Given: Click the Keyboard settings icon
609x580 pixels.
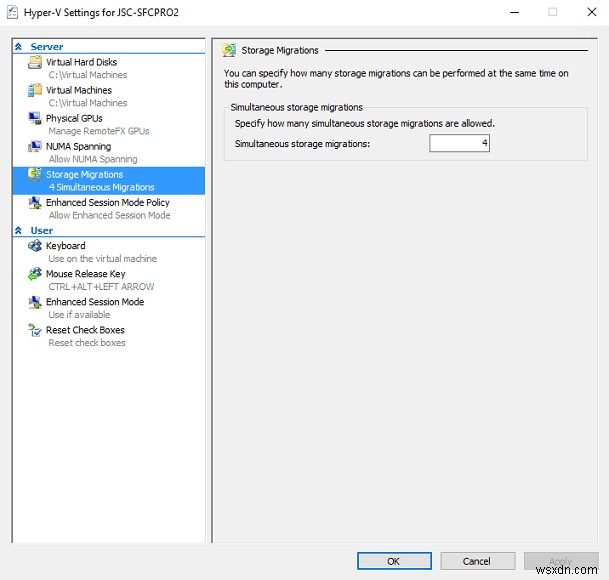Looking at the screenshot, I should [x=35, y=246].
